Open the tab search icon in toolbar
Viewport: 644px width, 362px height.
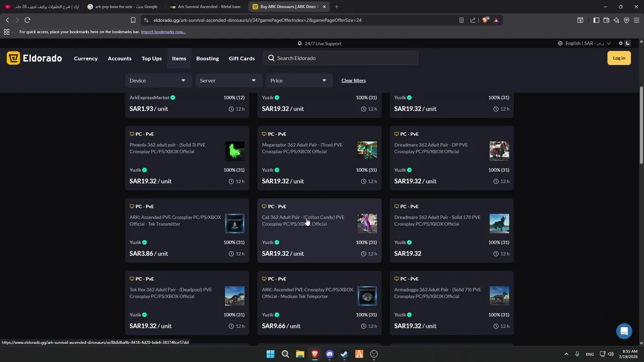[x=580, y=20]
